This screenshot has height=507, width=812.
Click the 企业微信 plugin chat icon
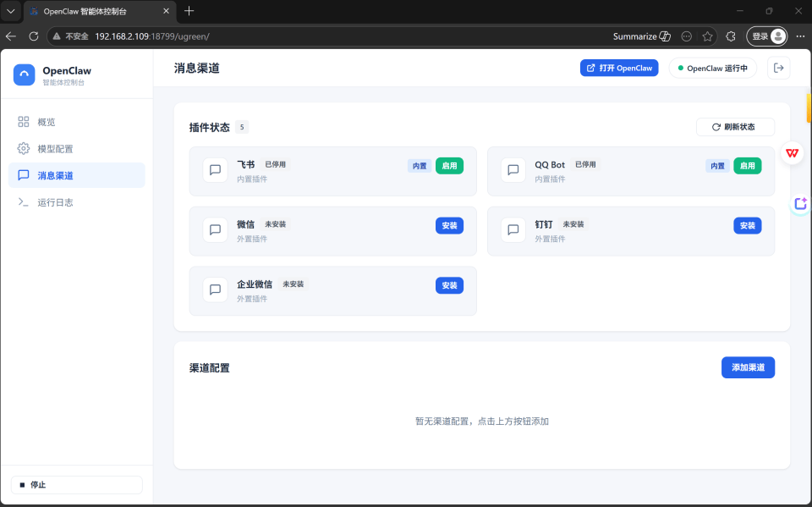215,289
